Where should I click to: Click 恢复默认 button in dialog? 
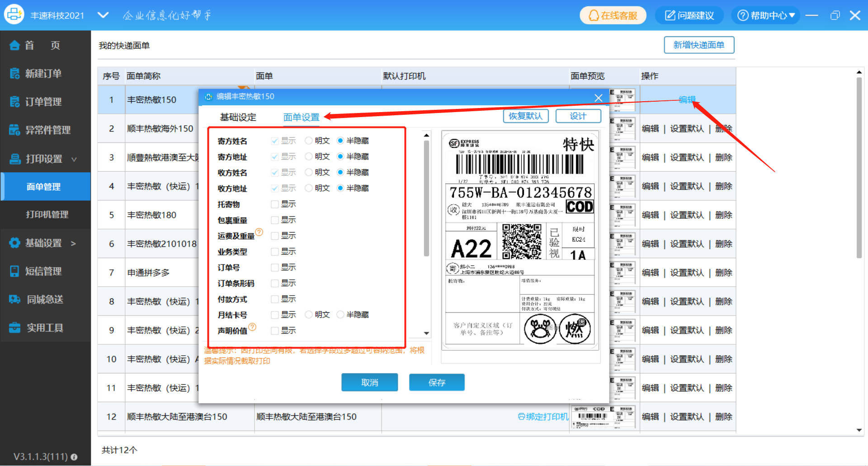coord(526,116)
